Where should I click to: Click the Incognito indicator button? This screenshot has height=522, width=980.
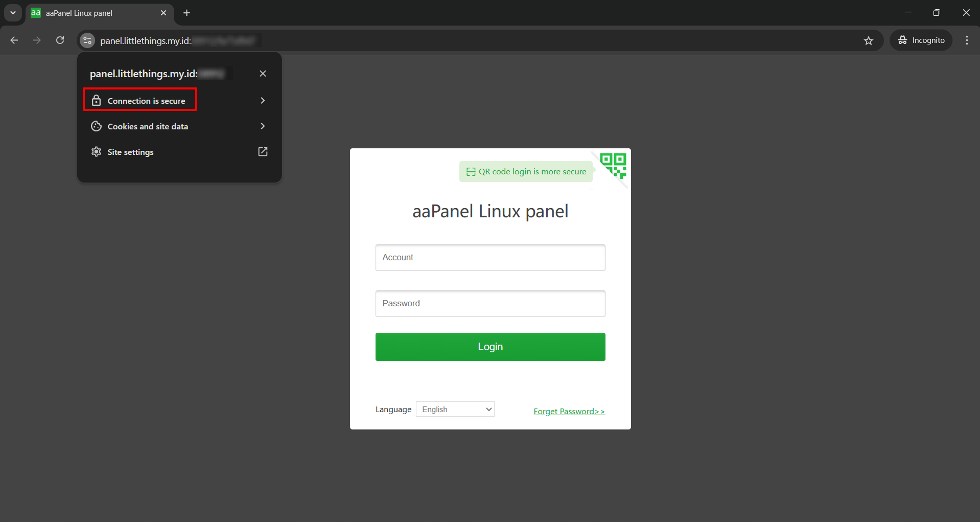(x=921, y=40)
